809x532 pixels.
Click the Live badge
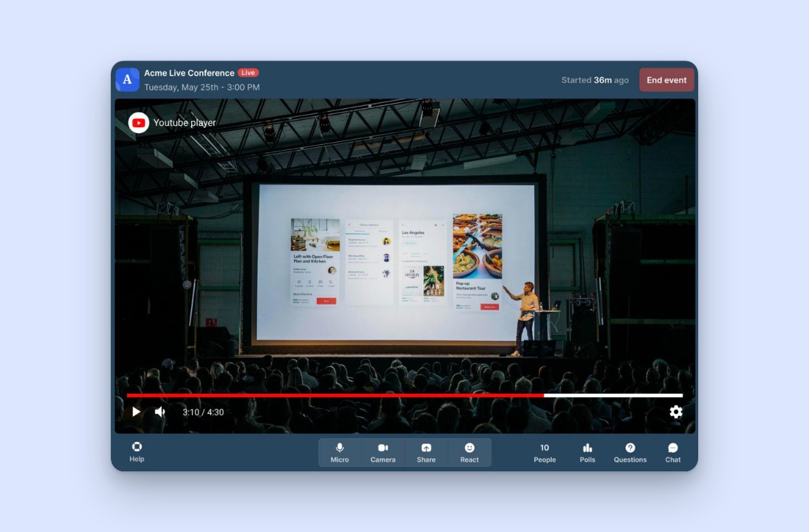(x=248, y=73)
